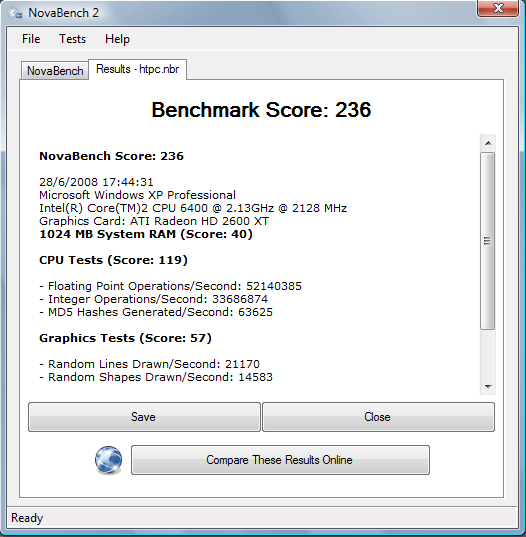
Task: Click the globe icon beside Compare button
Action: pos(108,460)
